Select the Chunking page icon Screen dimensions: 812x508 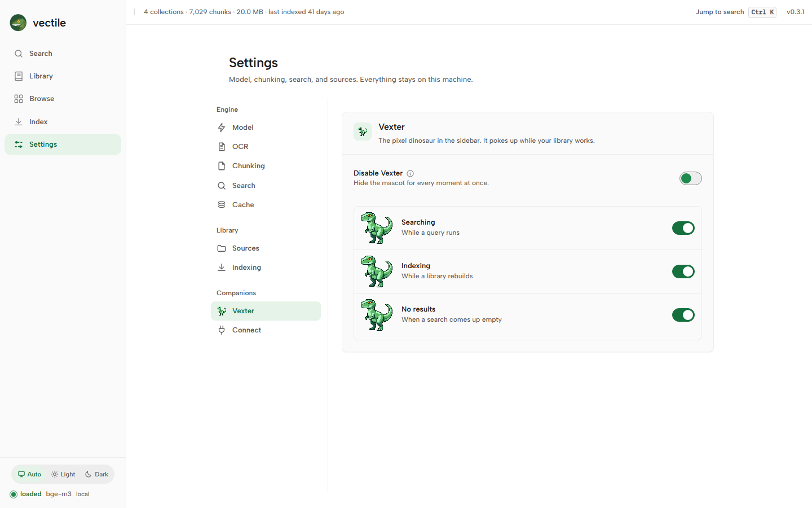click(x=222, y=166)
